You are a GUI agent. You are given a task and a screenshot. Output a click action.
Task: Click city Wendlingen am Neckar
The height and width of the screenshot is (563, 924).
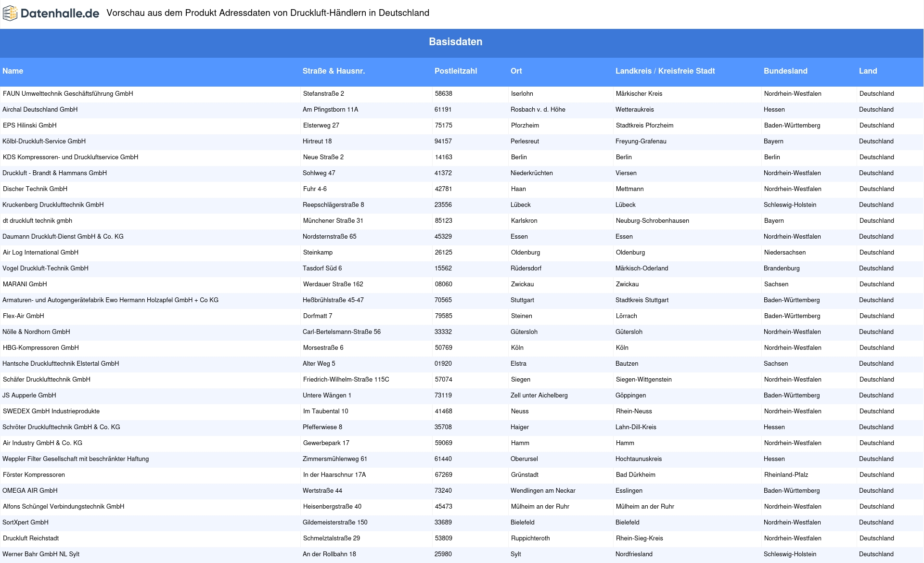pyautogui.click(x=543, y=491)
